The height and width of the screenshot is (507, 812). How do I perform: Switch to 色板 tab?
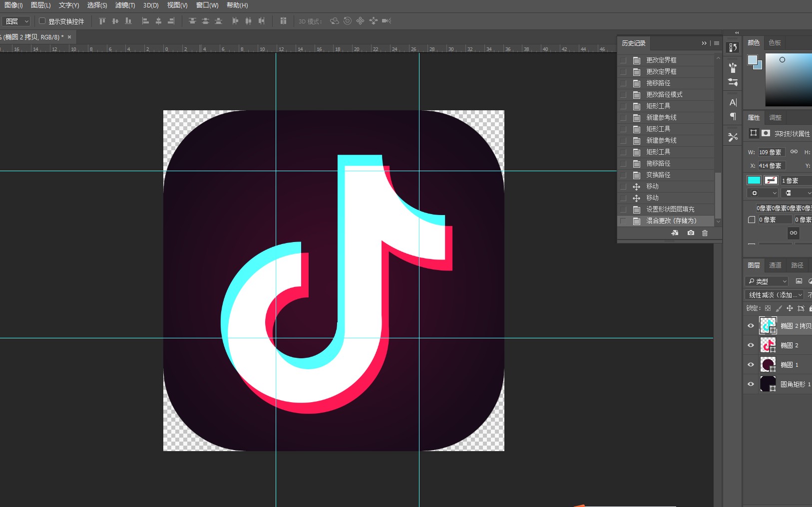pos(775,43)
